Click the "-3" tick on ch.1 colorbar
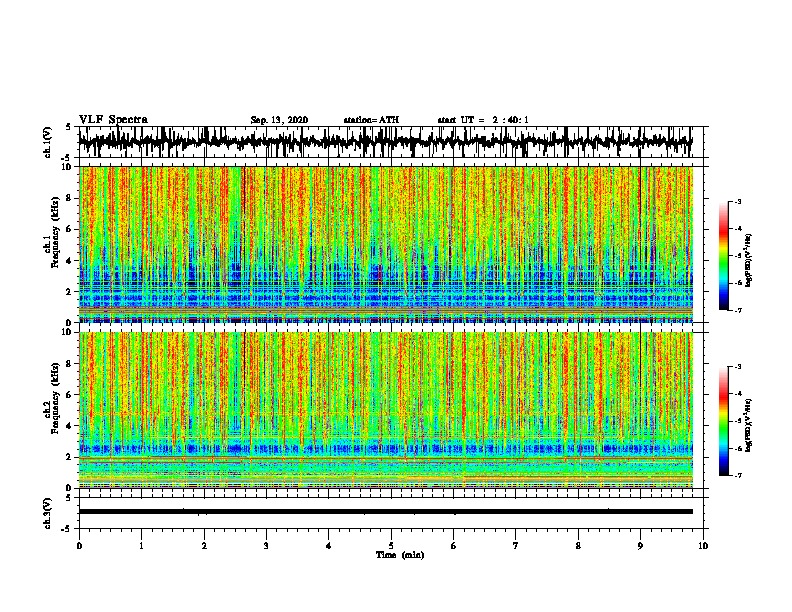 (738, 201)
